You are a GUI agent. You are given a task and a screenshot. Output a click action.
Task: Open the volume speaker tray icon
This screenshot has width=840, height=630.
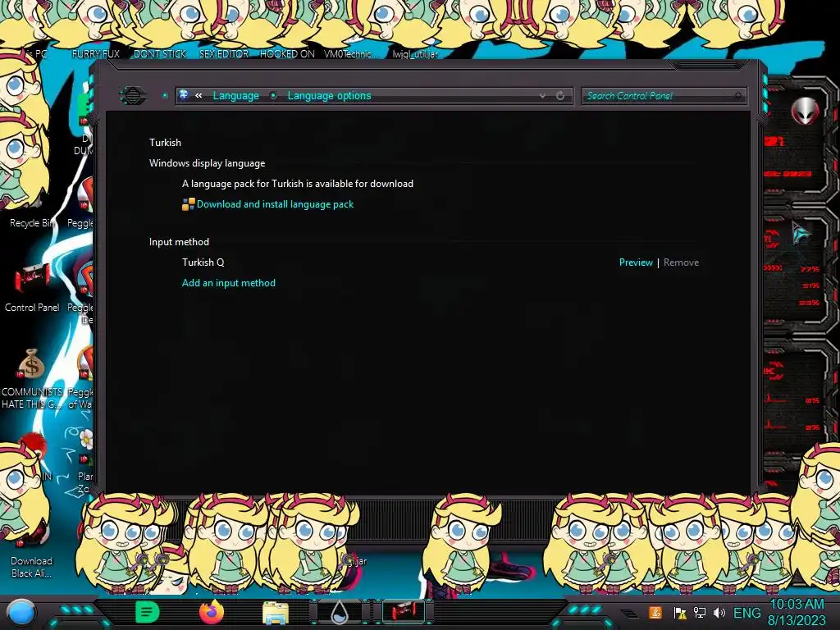719,613
